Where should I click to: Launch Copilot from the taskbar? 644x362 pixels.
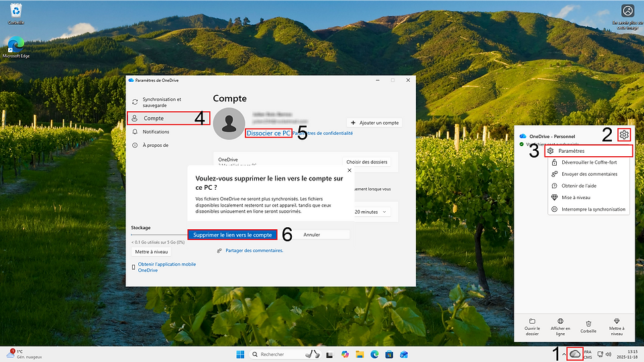(x=345, y=354)
